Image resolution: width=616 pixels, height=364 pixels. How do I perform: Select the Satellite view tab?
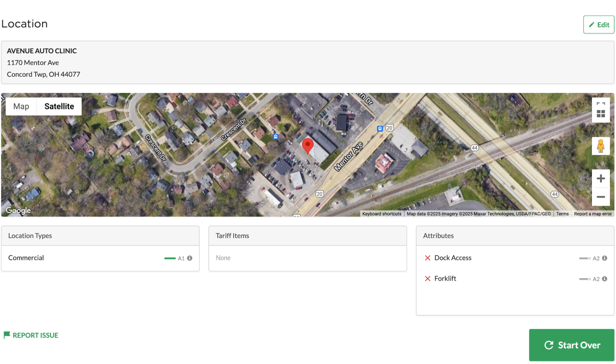(59, 106)
